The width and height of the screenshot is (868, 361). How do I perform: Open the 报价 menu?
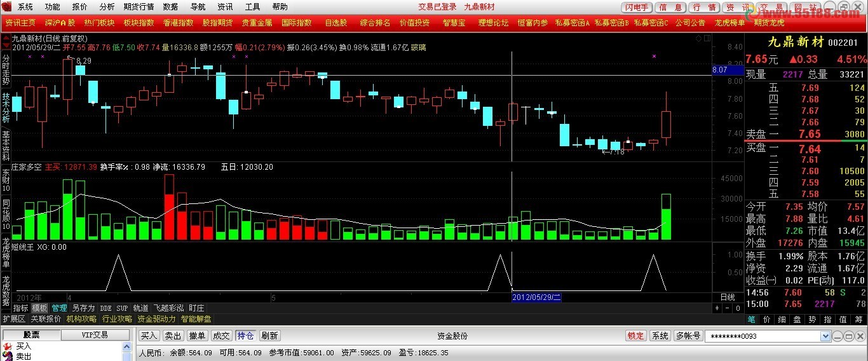[80, 7]
